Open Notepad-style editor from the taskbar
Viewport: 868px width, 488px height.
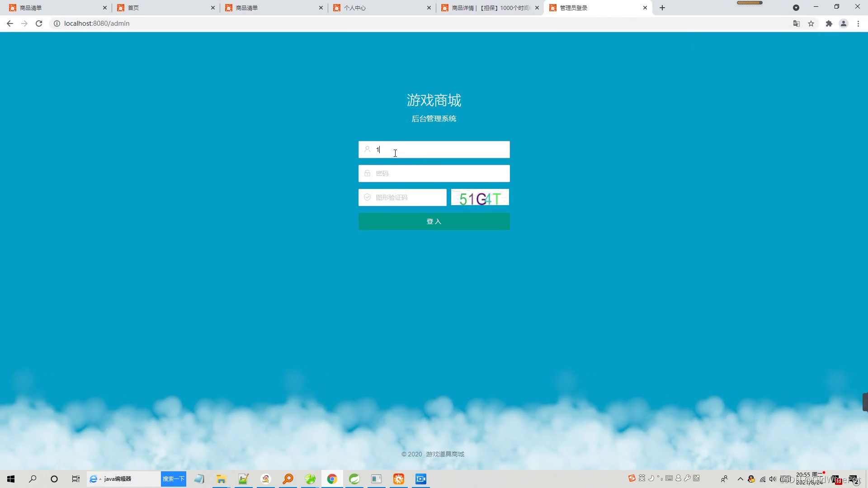pyautogui.click(x=243, y=479)
